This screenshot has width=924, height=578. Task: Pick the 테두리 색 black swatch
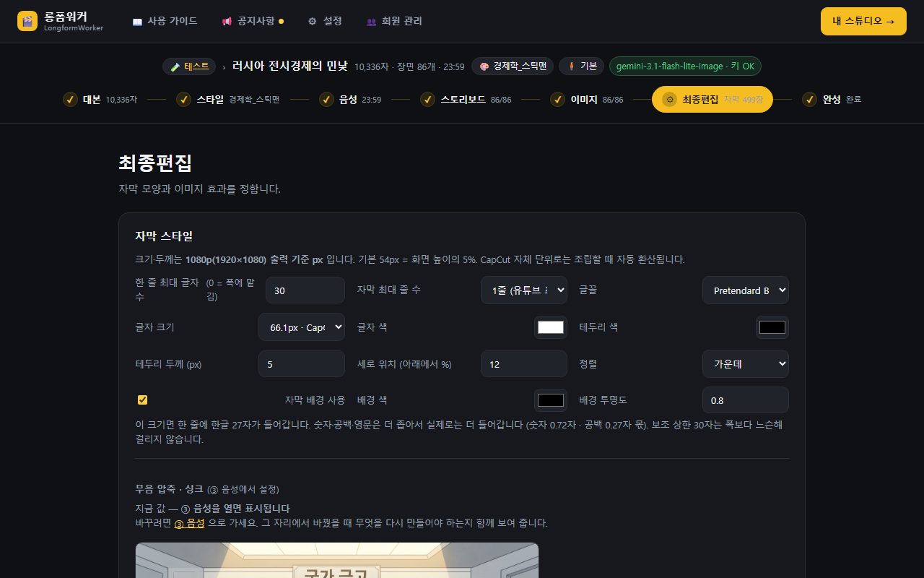[x=772, y=327]
